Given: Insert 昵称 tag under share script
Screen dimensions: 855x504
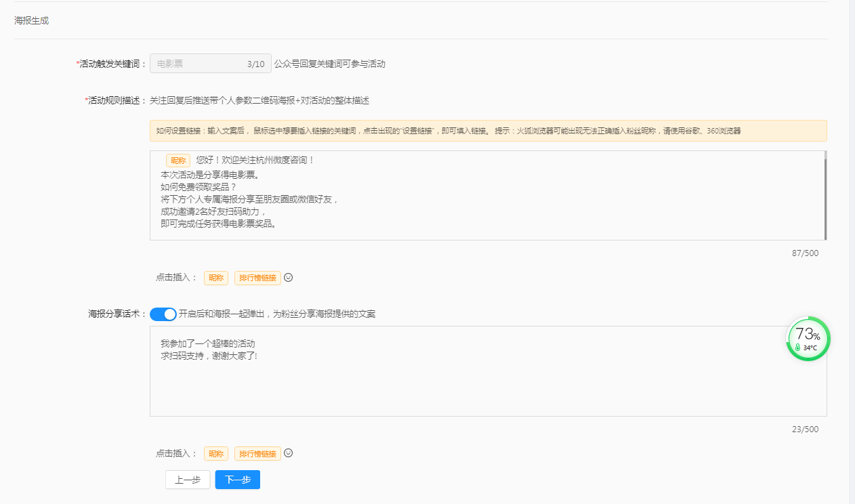Looking at the screenshot, I should [x=216, y=454].
